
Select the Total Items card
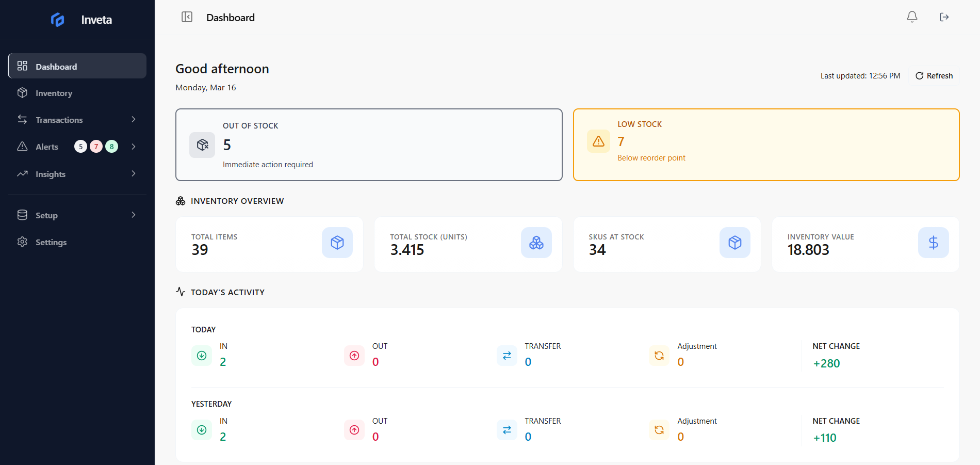[269, 244]
